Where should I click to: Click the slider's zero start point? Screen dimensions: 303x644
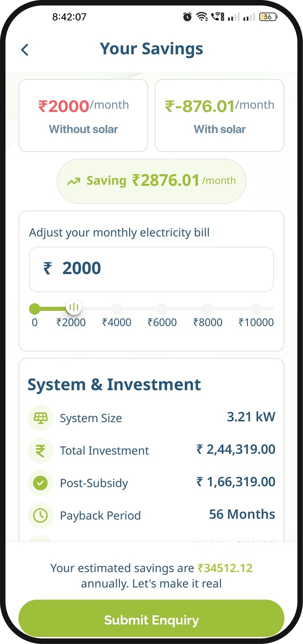35,309
